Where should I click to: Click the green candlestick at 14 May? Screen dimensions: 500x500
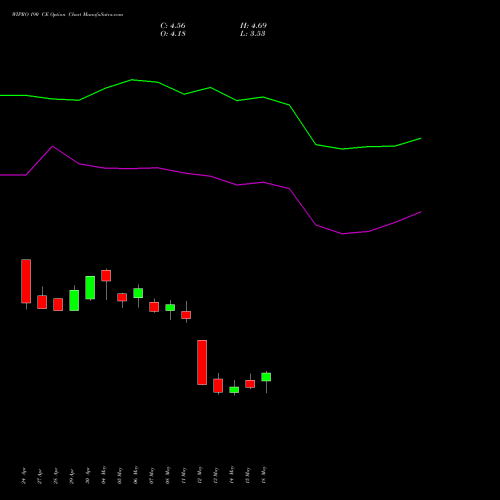click(234, 390)
